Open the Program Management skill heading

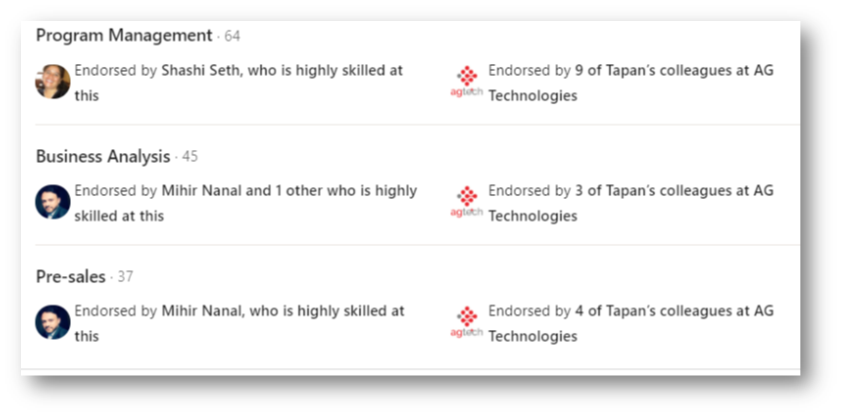124,36
